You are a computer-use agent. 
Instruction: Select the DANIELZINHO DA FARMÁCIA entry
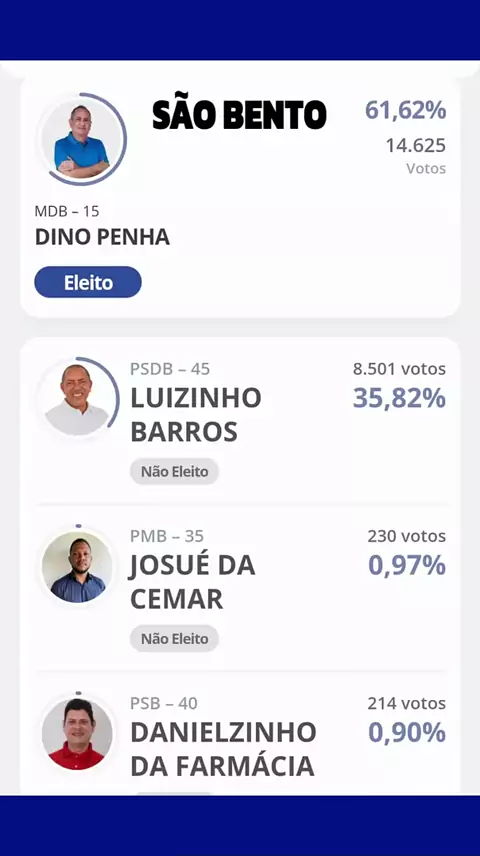pyautogui.click(x=223, y=749)
